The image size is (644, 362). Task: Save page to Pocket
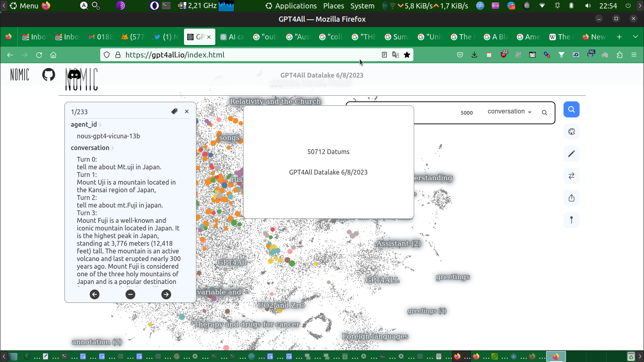click(460, 55)
